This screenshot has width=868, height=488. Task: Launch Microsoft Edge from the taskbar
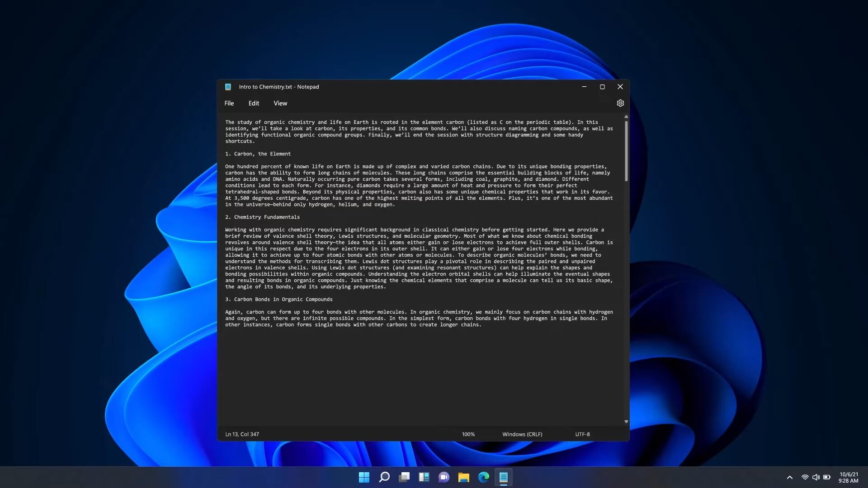(484, 477)
